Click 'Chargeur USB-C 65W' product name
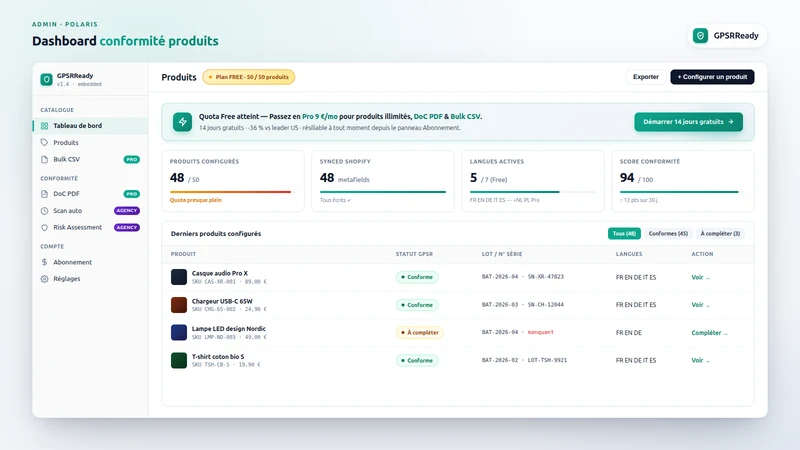The image size is (800, 450). tap(222, 301)
